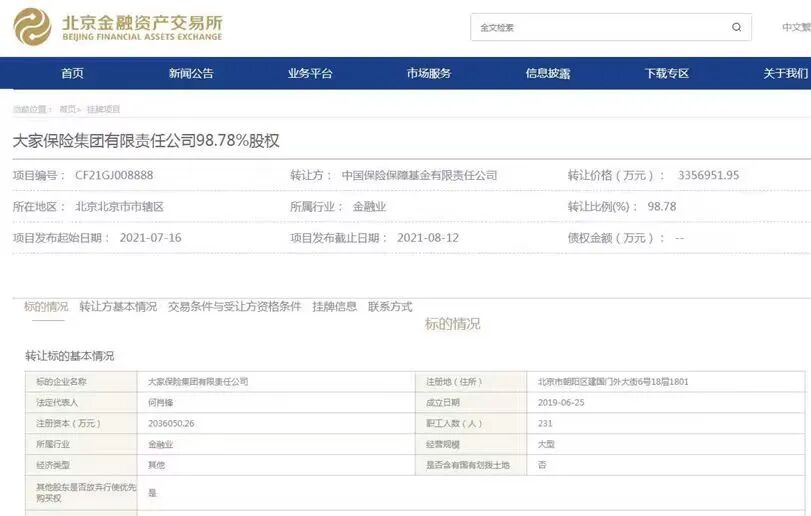The image size is (811, 516).
Task: Open the 新闻公告 navigation item
Action: (x=191, y=73)
